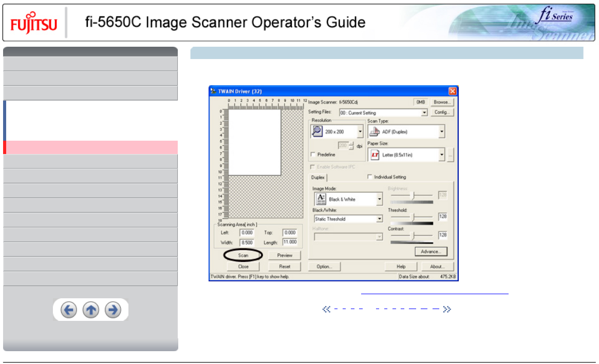Select the Duplex tab
Screen dimensions: 599x364
click(318, 177)
